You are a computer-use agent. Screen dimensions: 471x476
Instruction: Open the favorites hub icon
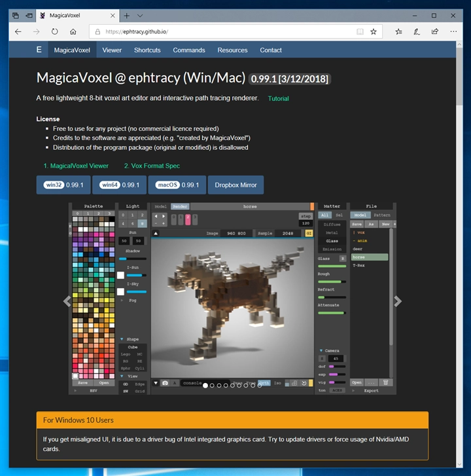(x=399, y=31)
